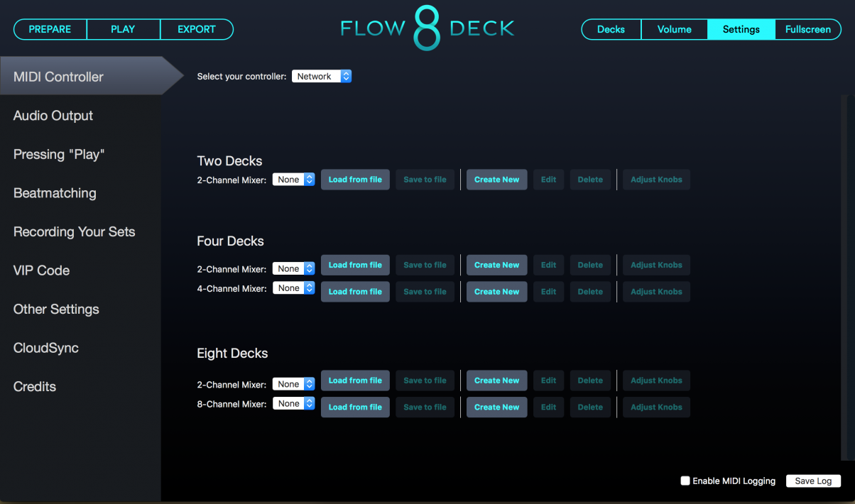Click Delete for Two Decks mixer
Image resolution: width=855 pixels, height=504 pixels.
[590, 180]
